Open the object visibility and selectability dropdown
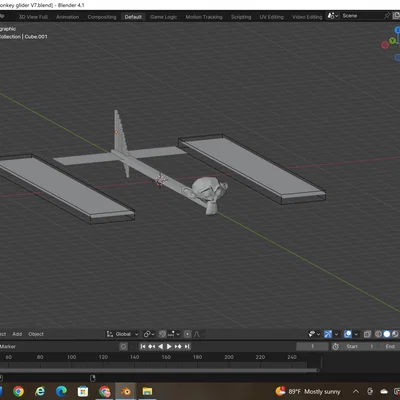400x400 pixels. pyautogui.click(x=314, y=334)
